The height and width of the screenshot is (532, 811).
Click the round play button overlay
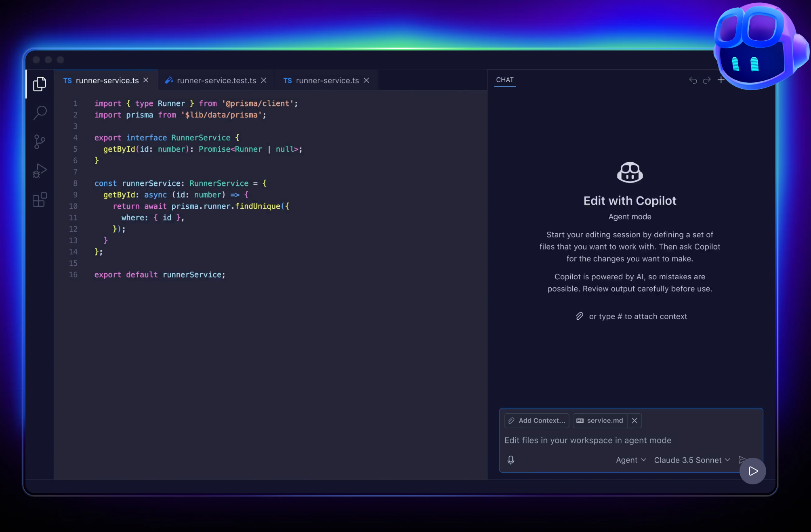tap(753, 471)
